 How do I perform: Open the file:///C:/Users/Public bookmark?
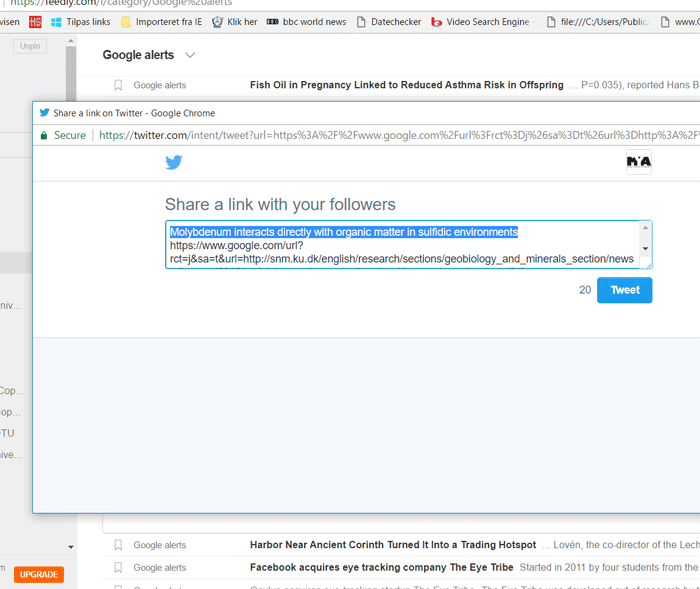click(597, 22)
